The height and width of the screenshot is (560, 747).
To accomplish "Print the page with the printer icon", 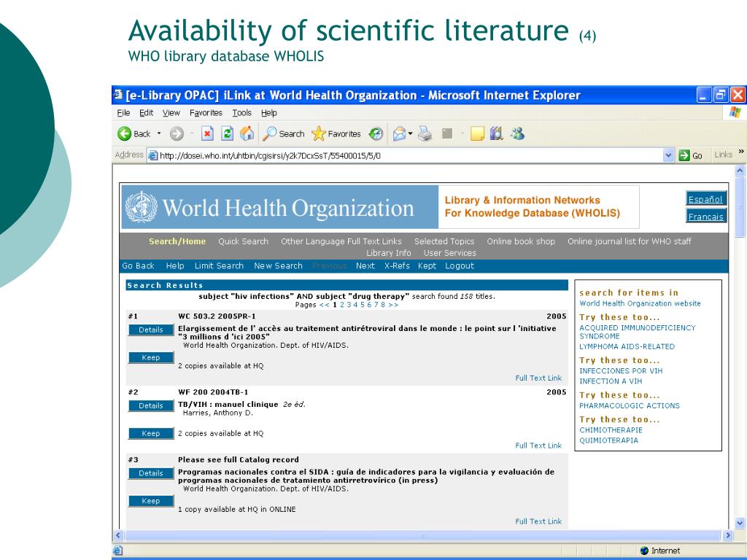I will coord(425,134).
